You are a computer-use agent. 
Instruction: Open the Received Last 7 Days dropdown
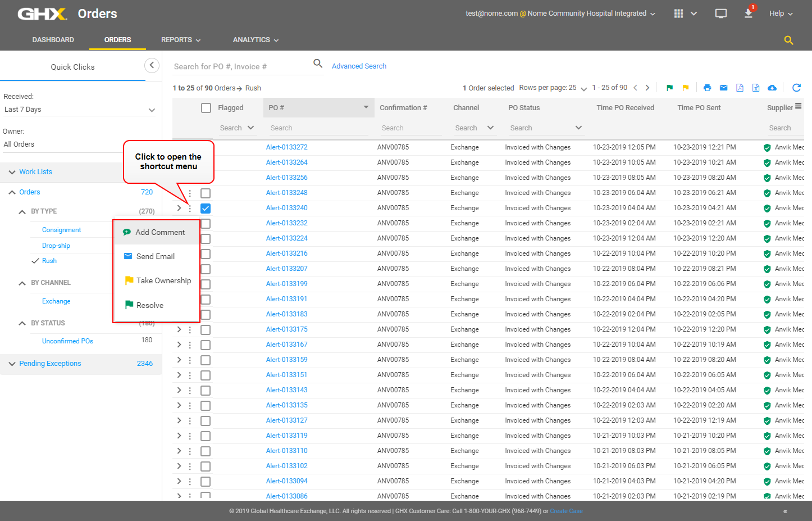point(79,110)
